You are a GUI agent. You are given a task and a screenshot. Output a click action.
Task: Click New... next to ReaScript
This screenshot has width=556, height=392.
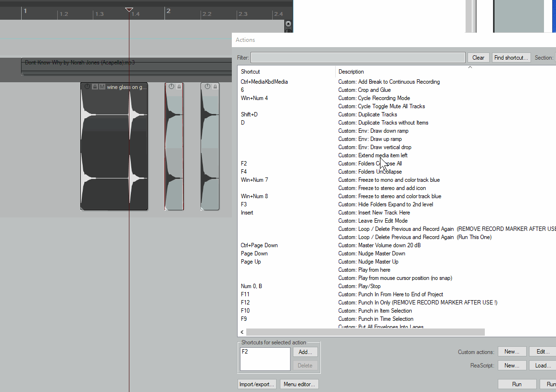pyautogui.click(x=512, y=366)
